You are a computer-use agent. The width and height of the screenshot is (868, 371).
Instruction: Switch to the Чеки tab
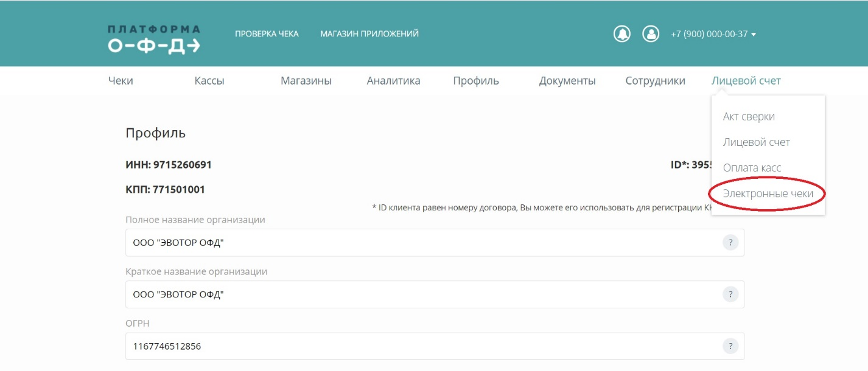click(121, 81)
